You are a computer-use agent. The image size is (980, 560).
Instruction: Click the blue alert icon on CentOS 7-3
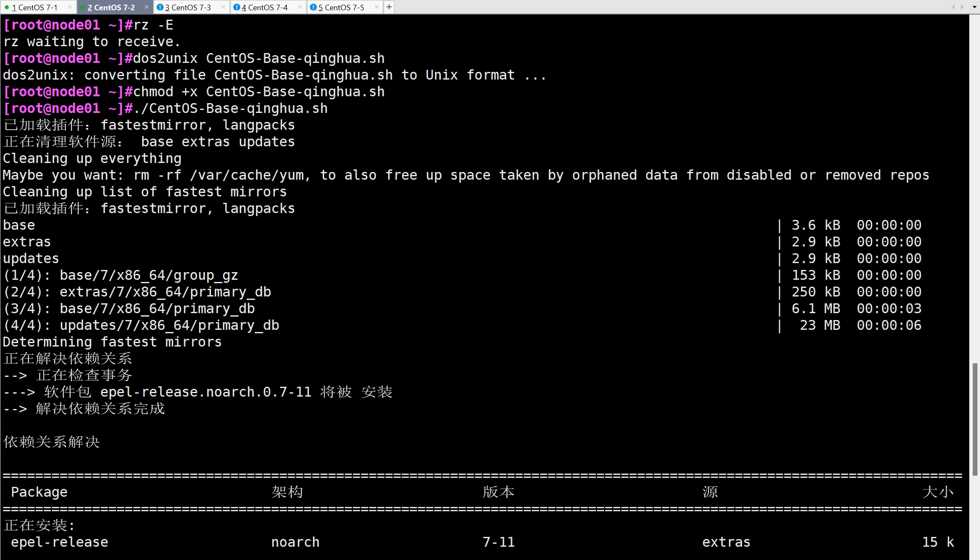pyautogui.click(x=160, y=7)
